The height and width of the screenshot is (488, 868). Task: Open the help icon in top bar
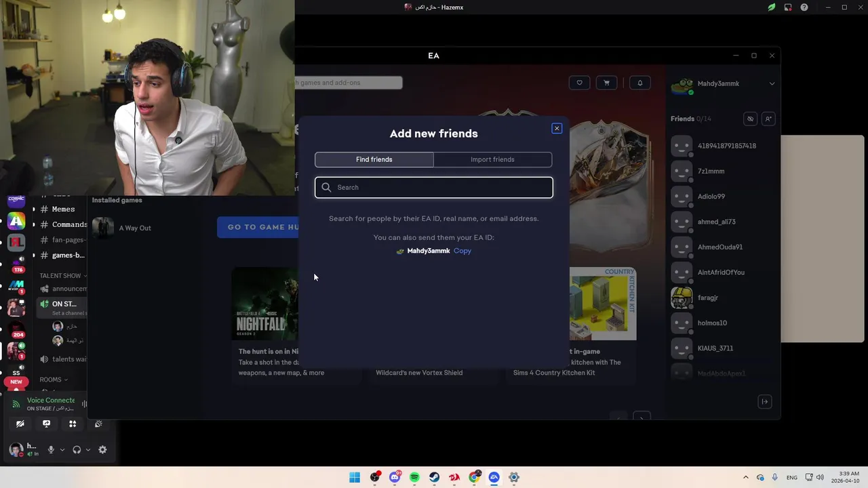coord(804,7)
